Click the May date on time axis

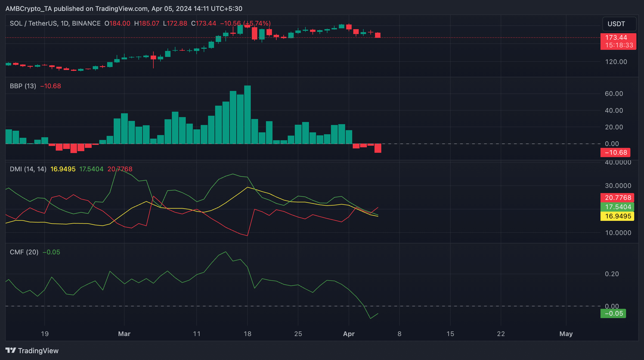pos(566,334)
